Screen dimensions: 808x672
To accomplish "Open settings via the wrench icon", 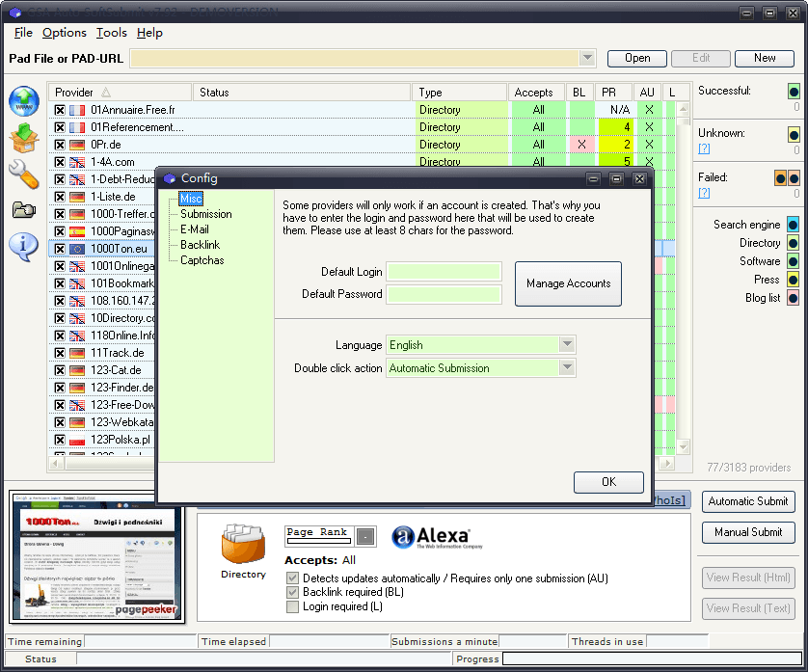I will click(23, 174).
